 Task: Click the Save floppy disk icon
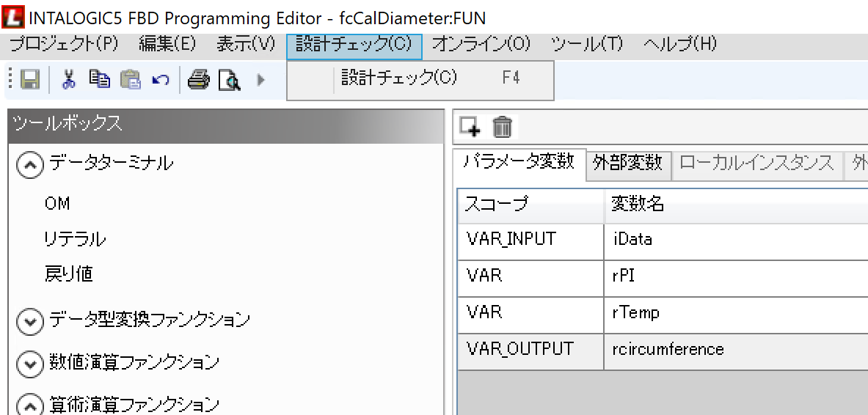pos(30,80)
